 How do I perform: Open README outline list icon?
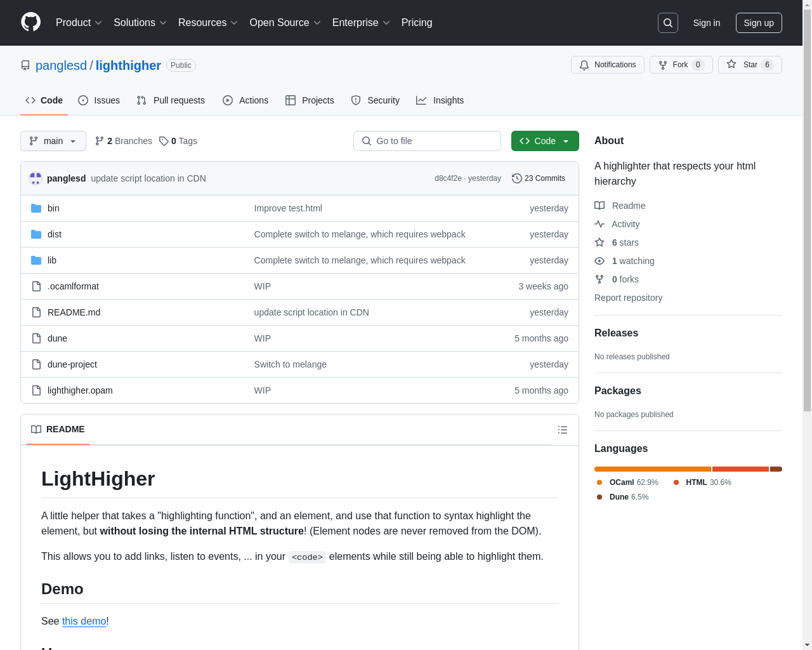pos(563,430)
